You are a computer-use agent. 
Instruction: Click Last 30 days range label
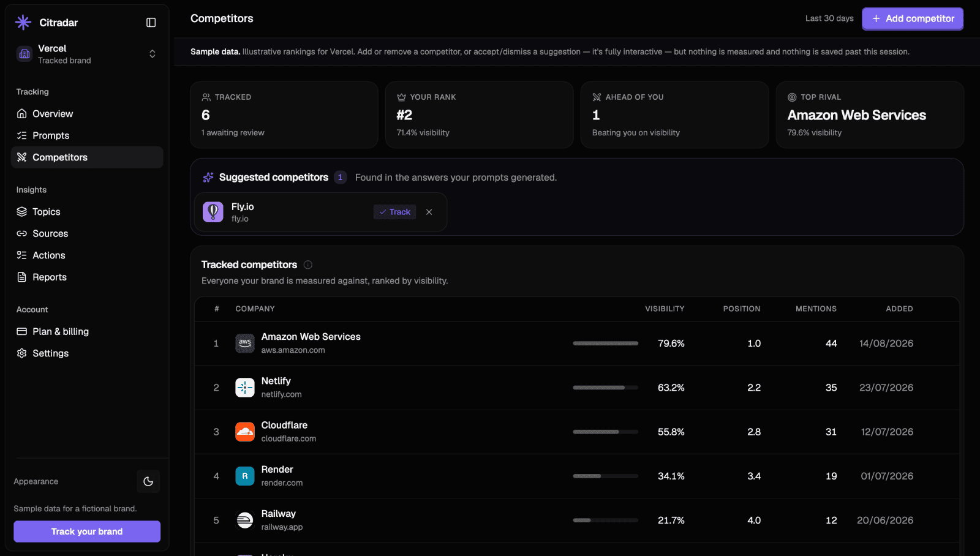829,18
